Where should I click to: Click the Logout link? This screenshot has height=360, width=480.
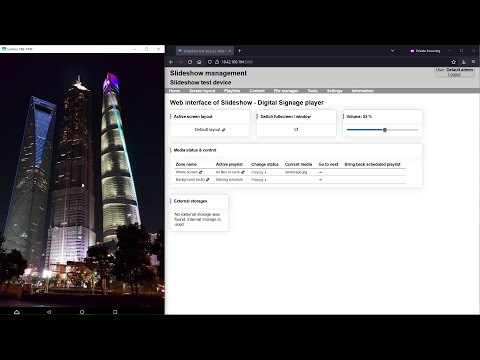(454, 74)
